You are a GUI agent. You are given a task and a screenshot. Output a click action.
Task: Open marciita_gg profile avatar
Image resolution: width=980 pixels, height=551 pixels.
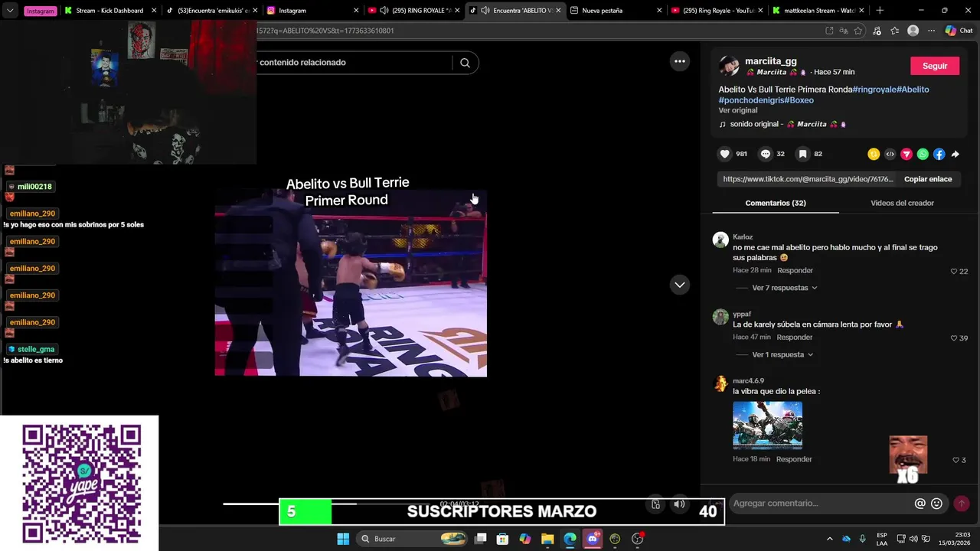pos(729,66)
